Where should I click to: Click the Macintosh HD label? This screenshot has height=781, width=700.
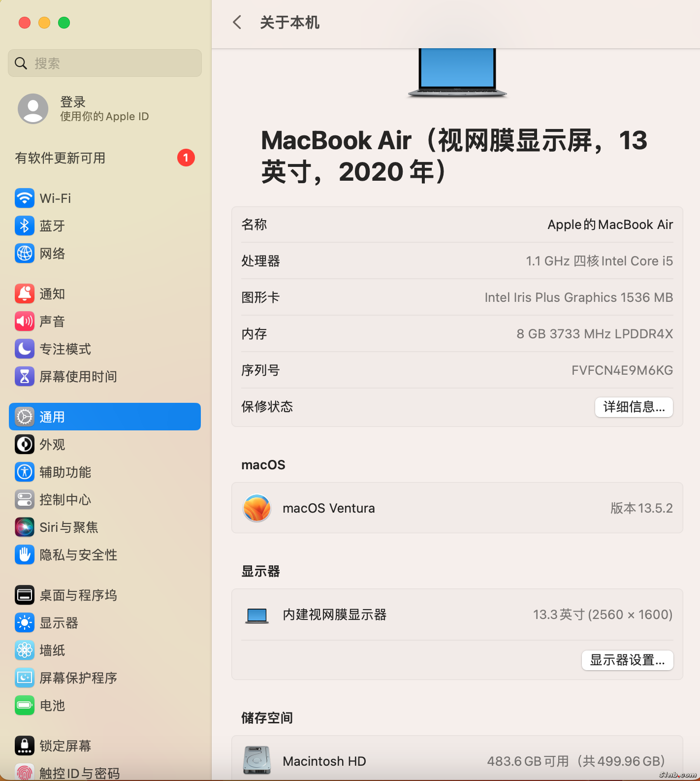pyautogui.click(x=324, y=761)
